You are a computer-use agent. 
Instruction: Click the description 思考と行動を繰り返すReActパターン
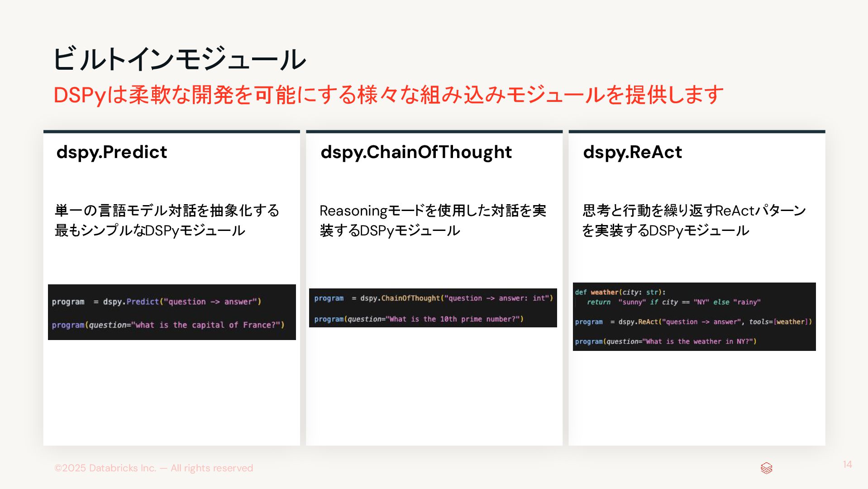694,211
